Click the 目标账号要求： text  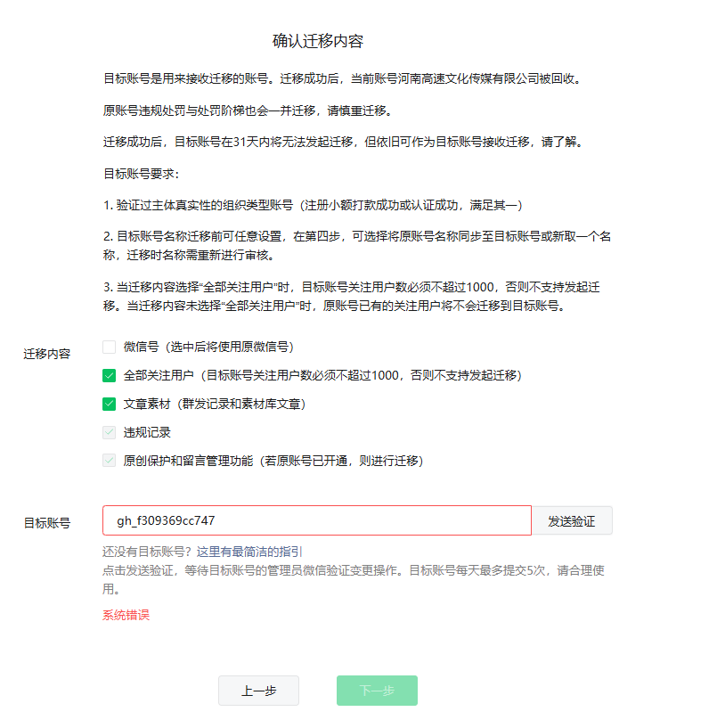click(141, 174)
